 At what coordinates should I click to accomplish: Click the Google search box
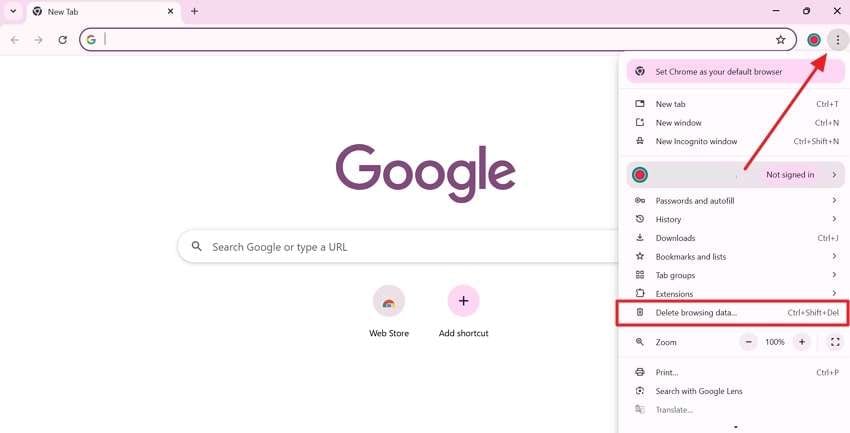[398, 247]
